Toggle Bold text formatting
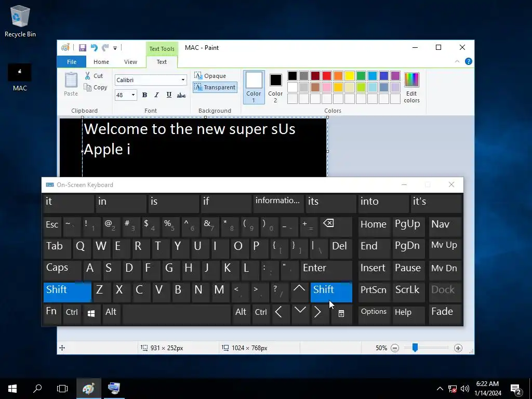Image resolution: width=532 pixels, height=399 pixels. tap(144, 95)
